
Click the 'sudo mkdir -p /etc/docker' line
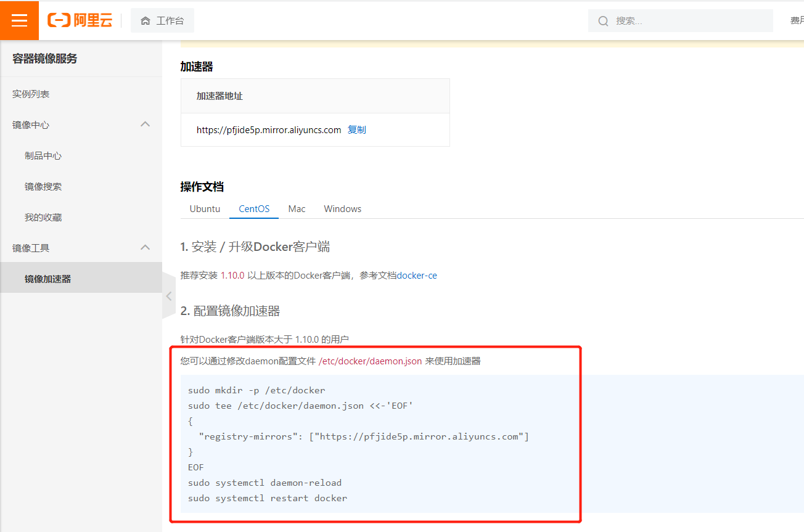tap(256, 390)
